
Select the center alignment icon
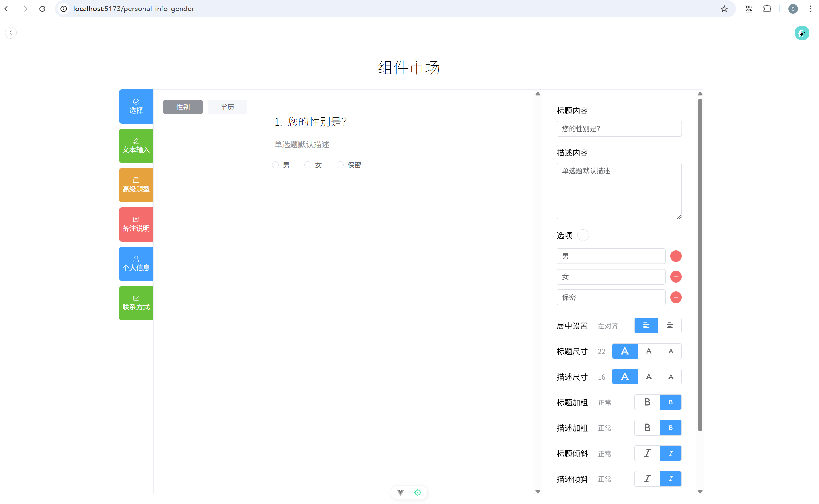(669, 326)
